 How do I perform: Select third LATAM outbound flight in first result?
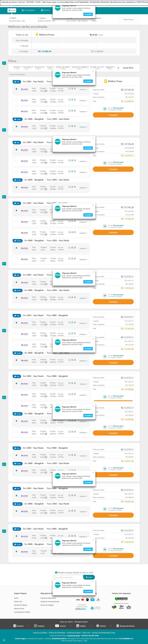click(x=16, y=111)
